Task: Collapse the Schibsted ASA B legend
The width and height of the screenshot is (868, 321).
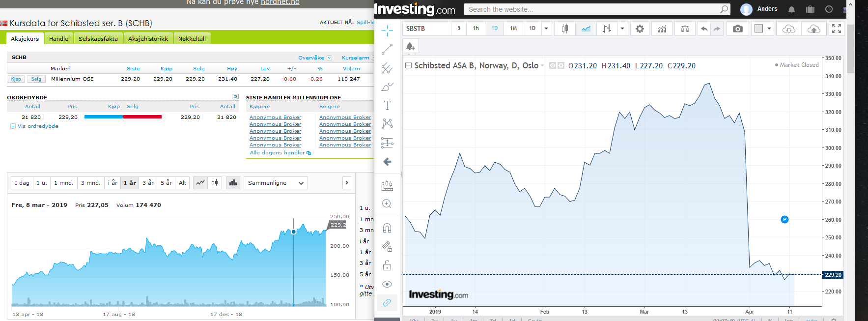Action: 408,65
